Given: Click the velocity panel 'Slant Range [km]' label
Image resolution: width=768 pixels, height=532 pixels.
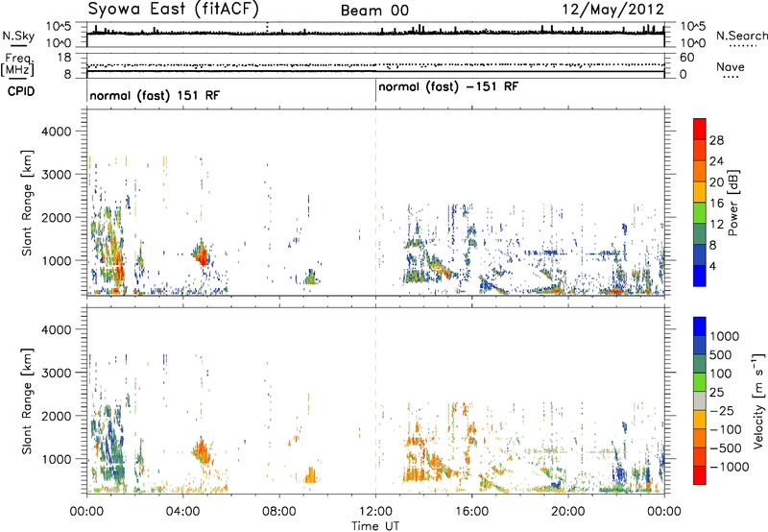Looking at the screenshot, I should (x=27, y=401).
